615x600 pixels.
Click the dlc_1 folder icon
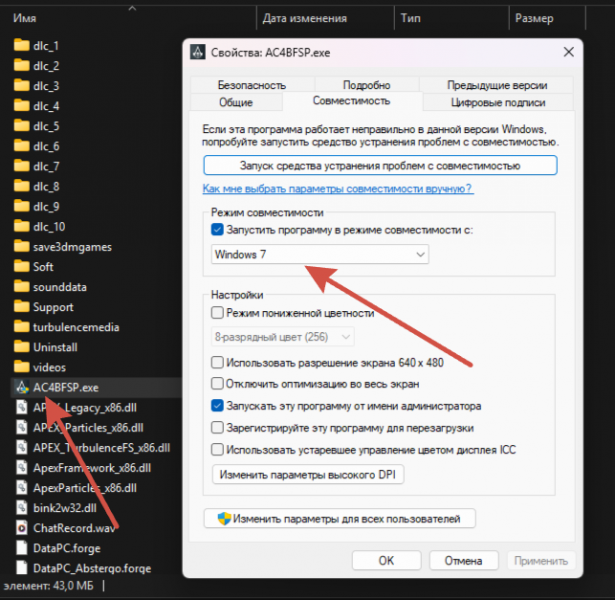(x=22, y=45)
